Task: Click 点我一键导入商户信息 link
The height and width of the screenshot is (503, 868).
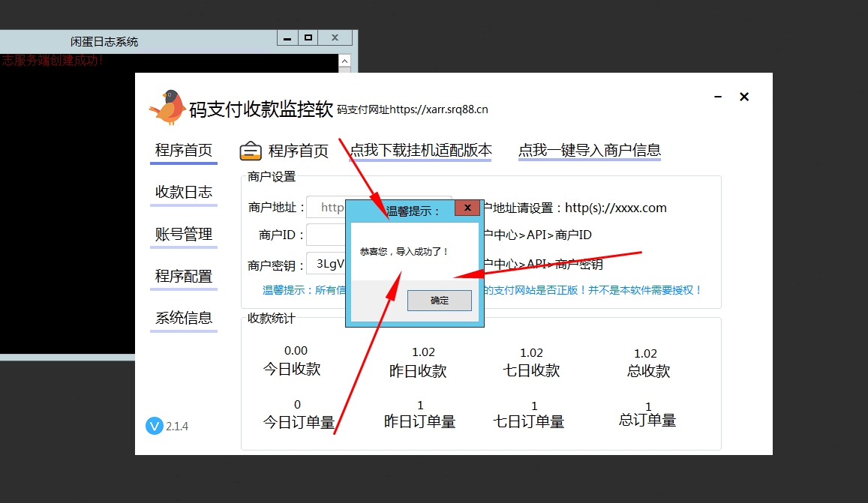Action: [x=589, y=151]
